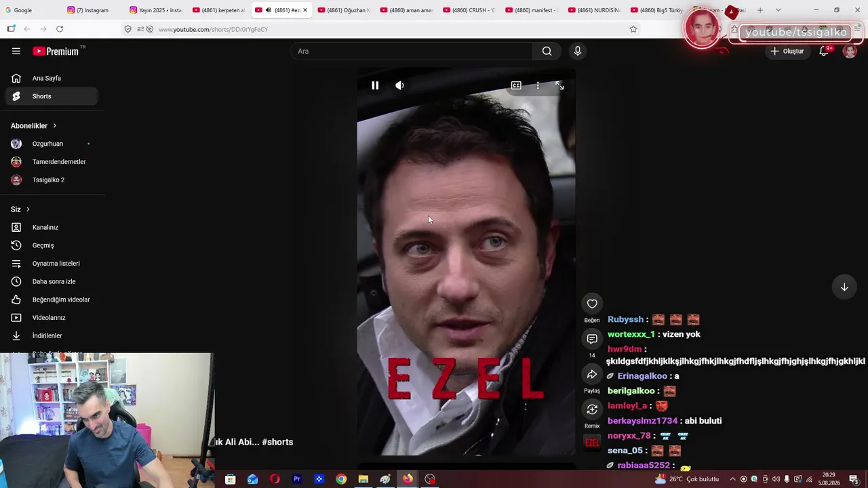This screenshot has height=488, width=868.
Task: Open the EZEL channel avatar
Action: click(x=592, y=443)
